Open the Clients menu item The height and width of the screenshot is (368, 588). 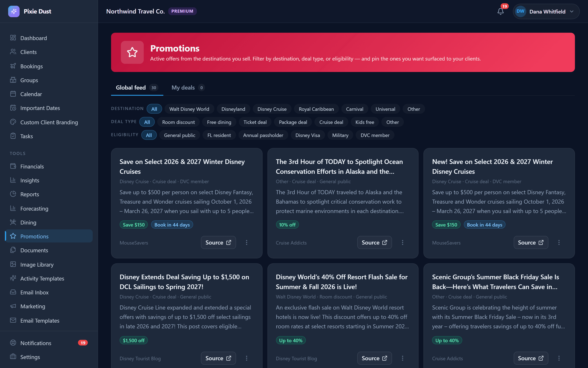tap(49, 52)
